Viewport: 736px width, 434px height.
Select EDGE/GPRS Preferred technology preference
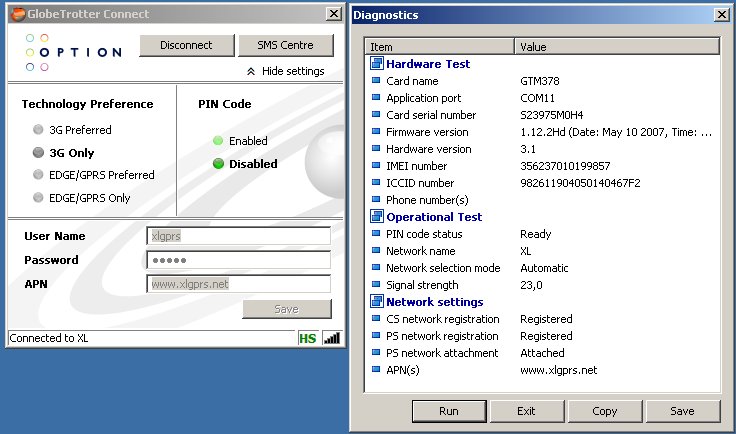click(39, 175)
